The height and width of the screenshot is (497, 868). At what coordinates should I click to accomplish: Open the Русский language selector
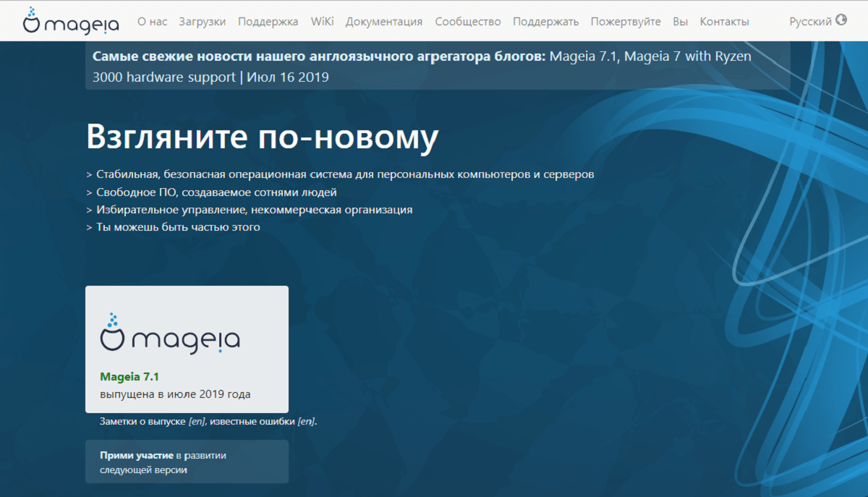click(x=810, y=22)
